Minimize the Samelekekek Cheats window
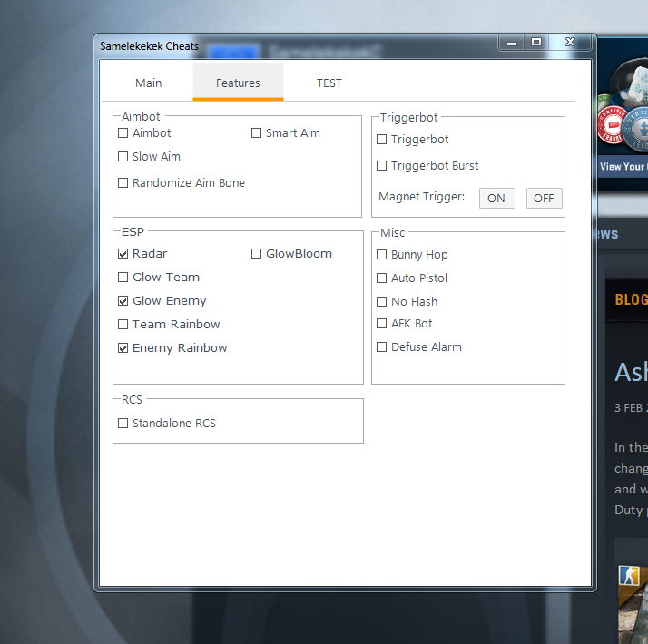Screen dimensions: 648x644 512,42
